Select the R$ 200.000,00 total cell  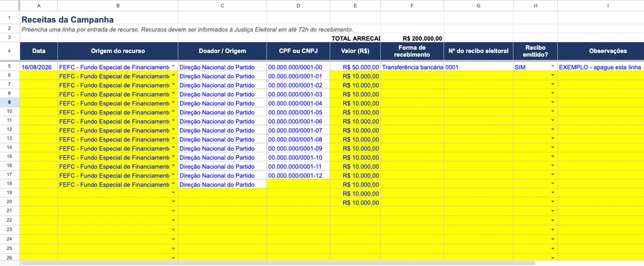pos(412,38)
